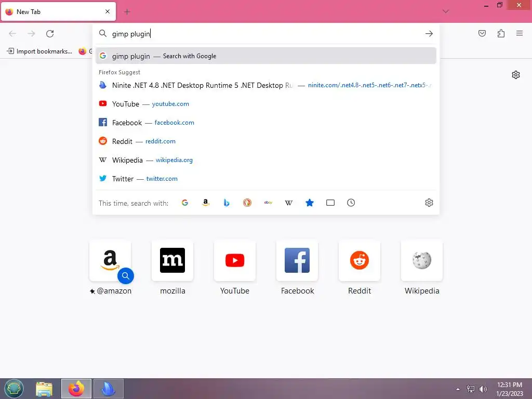This screenshot has height=399, width=532.
Task: Open the network status tray icon
Action: (471, 389)
